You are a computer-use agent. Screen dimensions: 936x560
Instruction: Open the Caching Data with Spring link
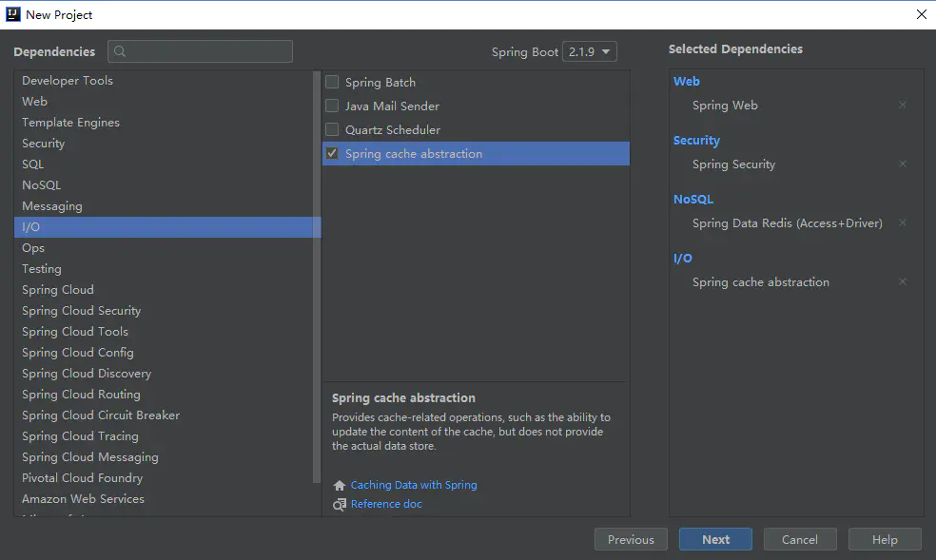[x=414, y=485]
